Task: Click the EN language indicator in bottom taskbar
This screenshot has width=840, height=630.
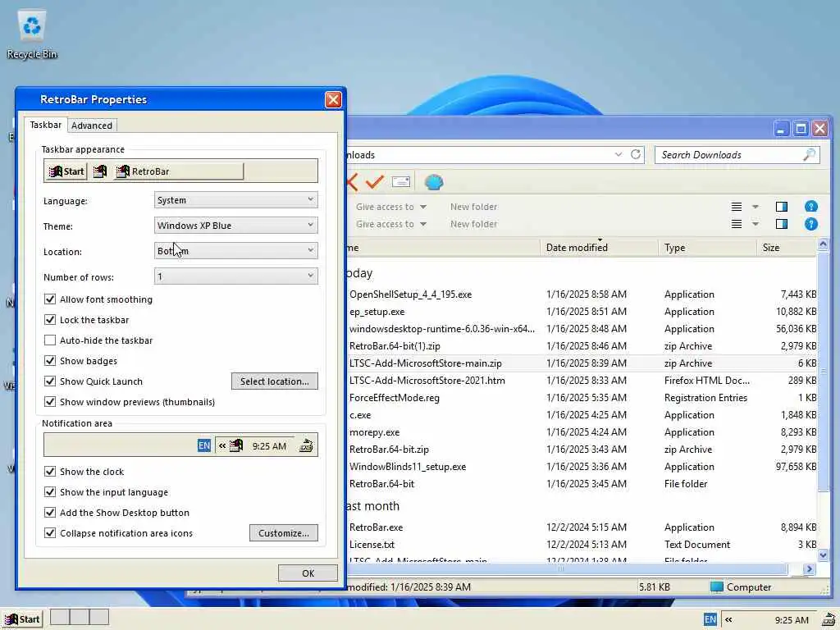Action: tap(710, 619)
